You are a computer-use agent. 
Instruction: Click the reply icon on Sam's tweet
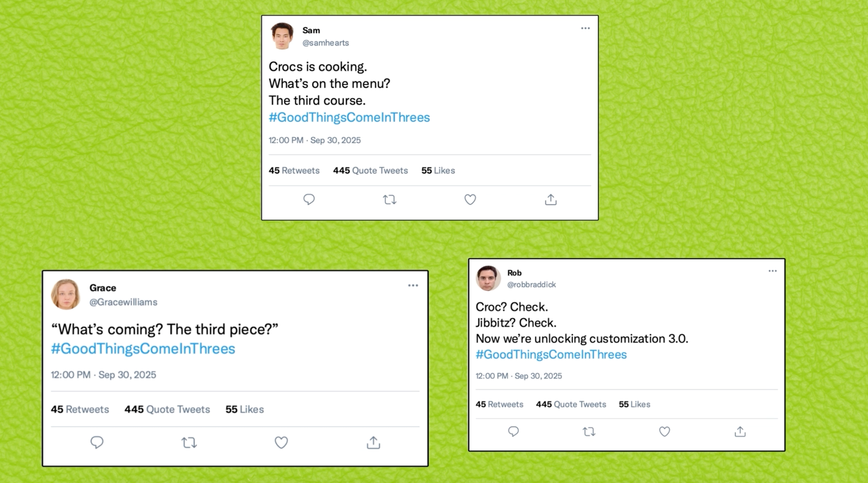(x=309, y=199)
